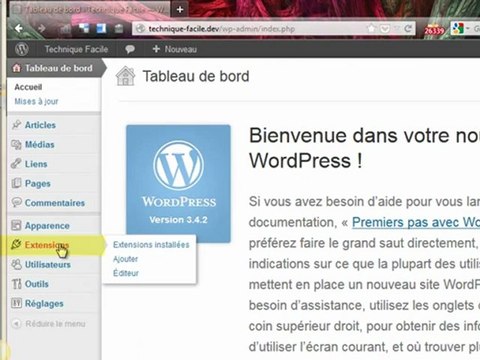Click the Google search engine icon

(458, 29)
